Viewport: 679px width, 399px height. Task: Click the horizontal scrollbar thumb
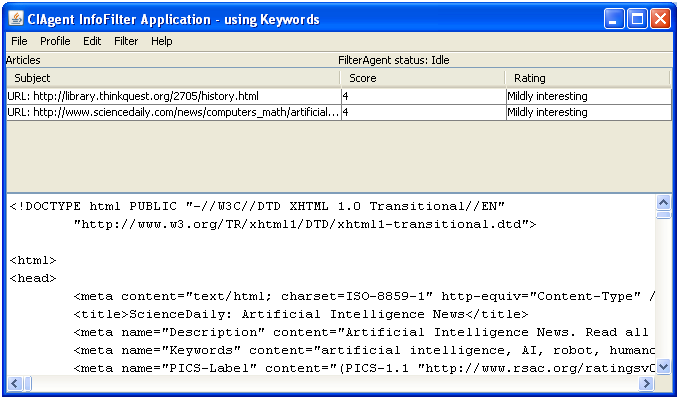coord(27,383)
